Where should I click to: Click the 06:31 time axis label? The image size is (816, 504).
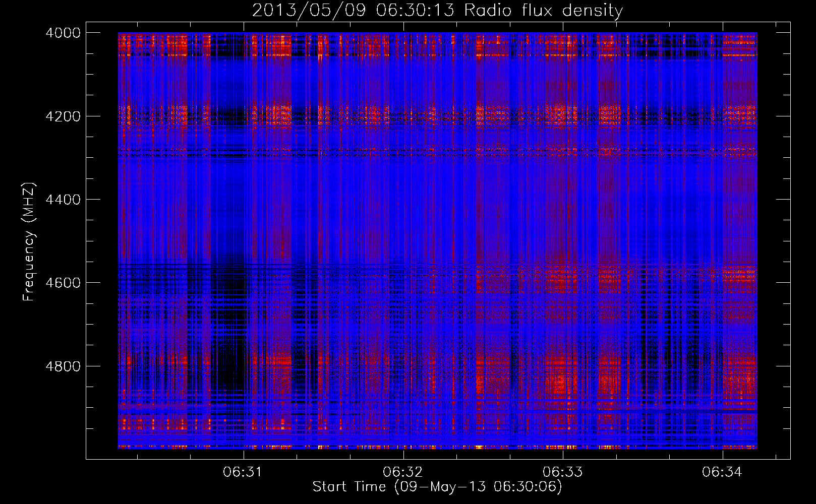coord(243,472)
